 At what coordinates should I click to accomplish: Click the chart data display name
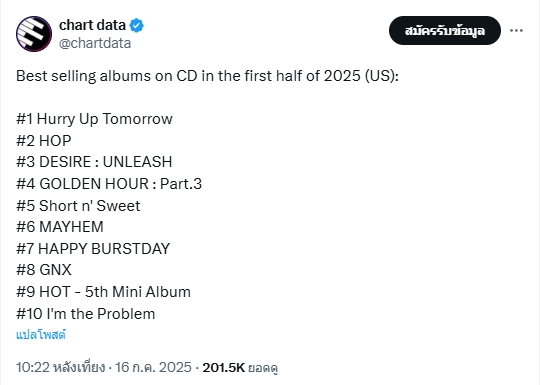coord(92,25)
